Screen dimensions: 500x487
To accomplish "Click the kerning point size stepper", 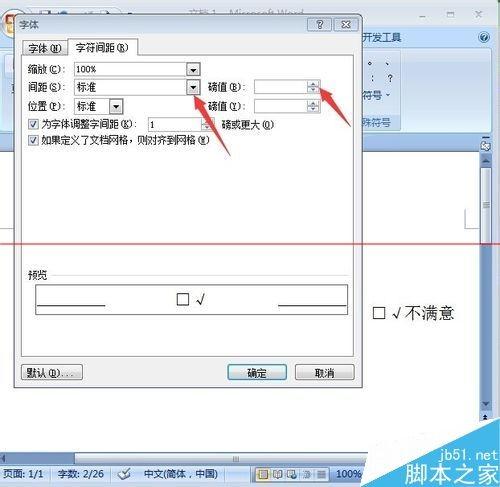I will [x=206, y=125].
